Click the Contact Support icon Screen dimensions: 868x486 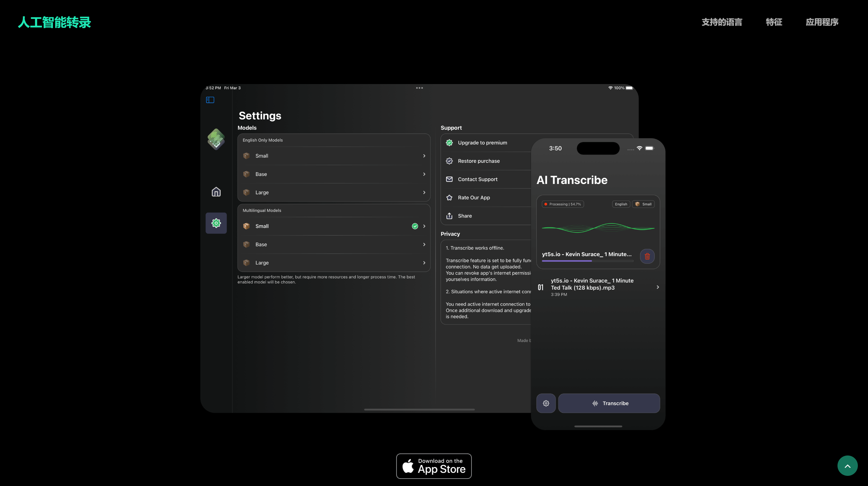(449, 180)
